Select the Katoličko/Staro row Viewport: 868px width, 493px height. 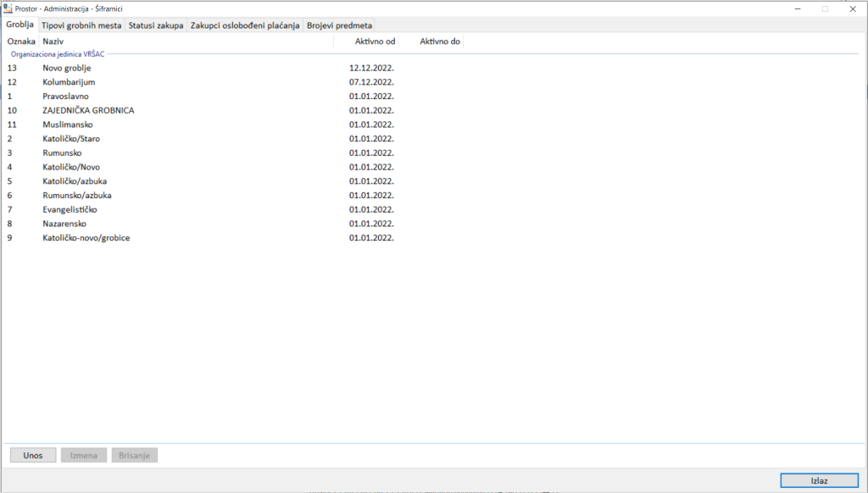[x=74, y=139]
